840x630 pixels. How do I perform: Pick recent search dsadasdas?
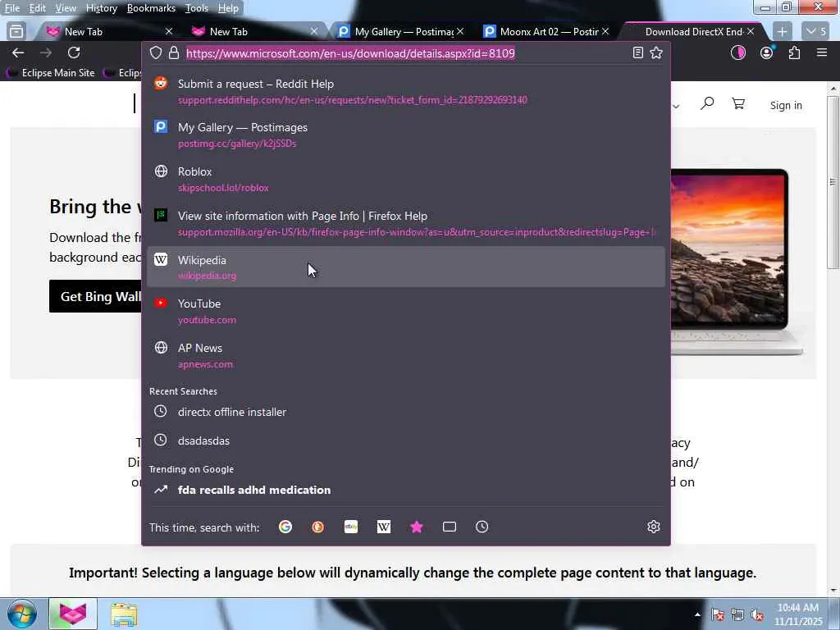pyautogui.click(x=406, y=441)
